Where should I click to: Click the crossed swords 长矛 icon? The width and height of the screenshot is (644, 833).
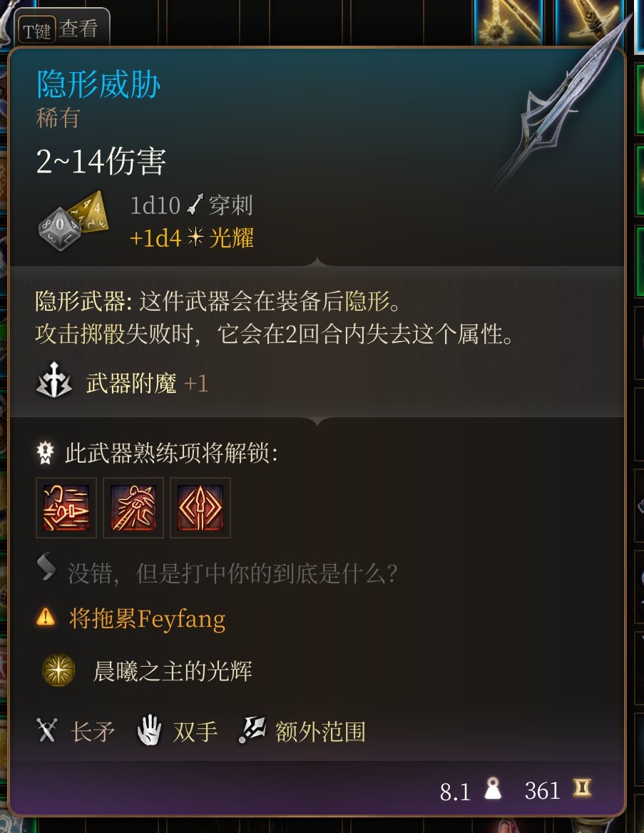(x=47, y=730)
